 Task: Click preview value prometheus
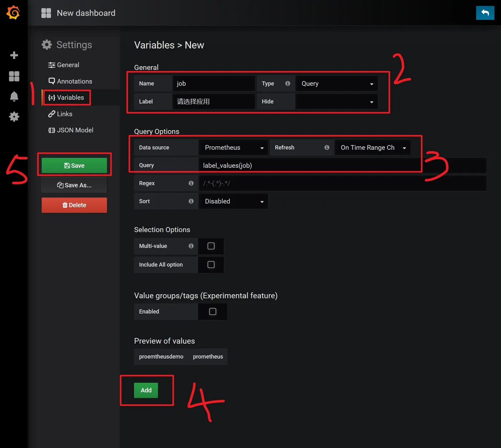(208, 357)
